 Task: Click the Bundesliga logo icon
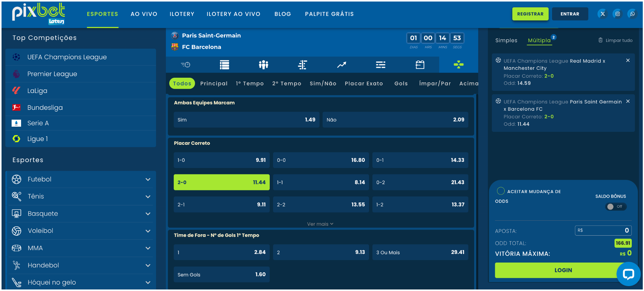click(x=16, y=107)
